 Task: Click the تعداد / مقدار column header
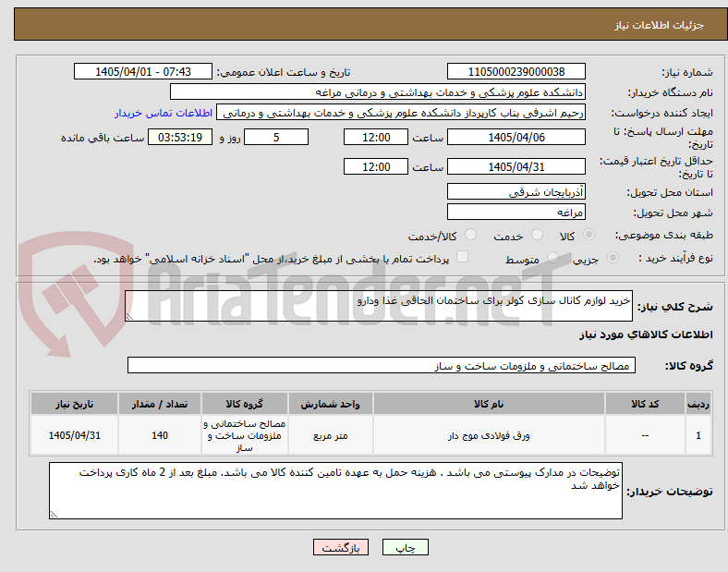[x=160, y=404]
